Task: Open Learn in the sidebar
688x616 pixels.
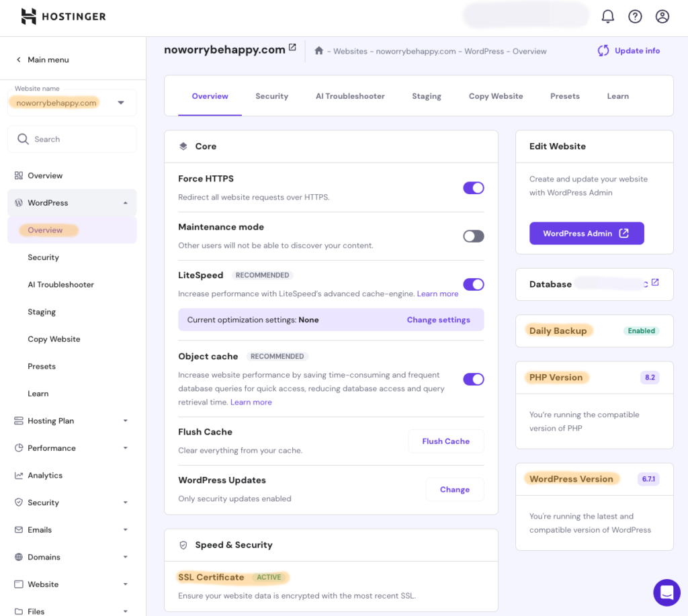Action: coord(38,394)
